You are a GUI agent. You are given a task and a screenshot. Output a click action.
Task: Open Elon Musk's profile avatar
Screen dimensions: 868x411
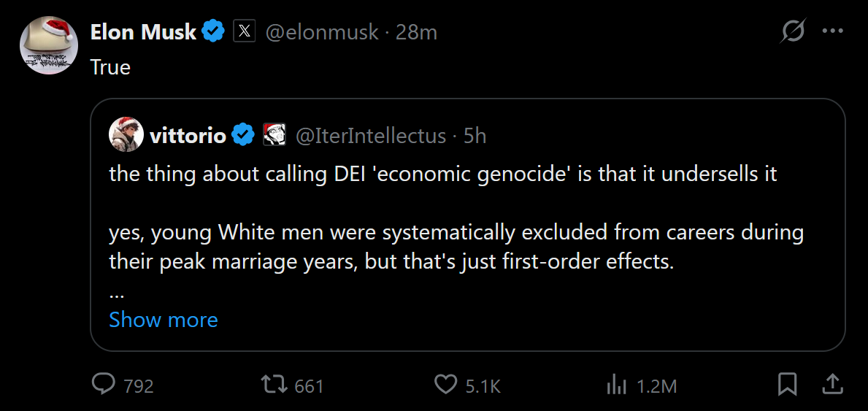tap(48, 45)
